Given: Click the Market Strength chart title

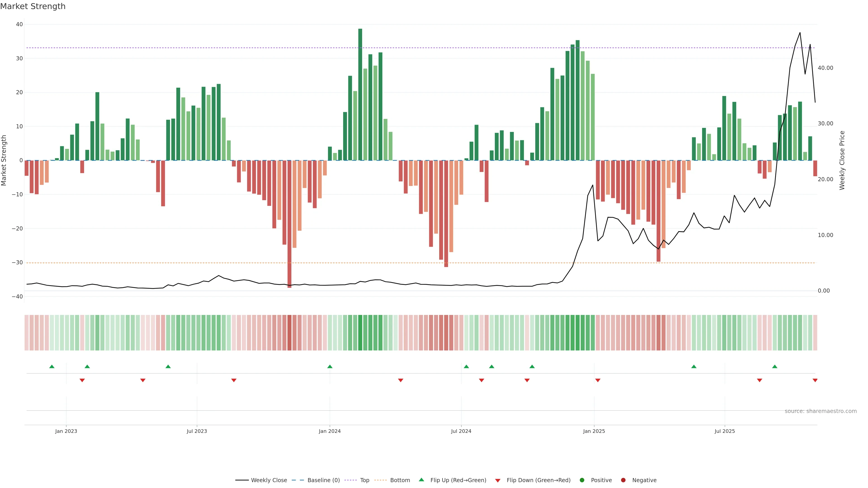Looking at the screenshot, I should [33, 6].
